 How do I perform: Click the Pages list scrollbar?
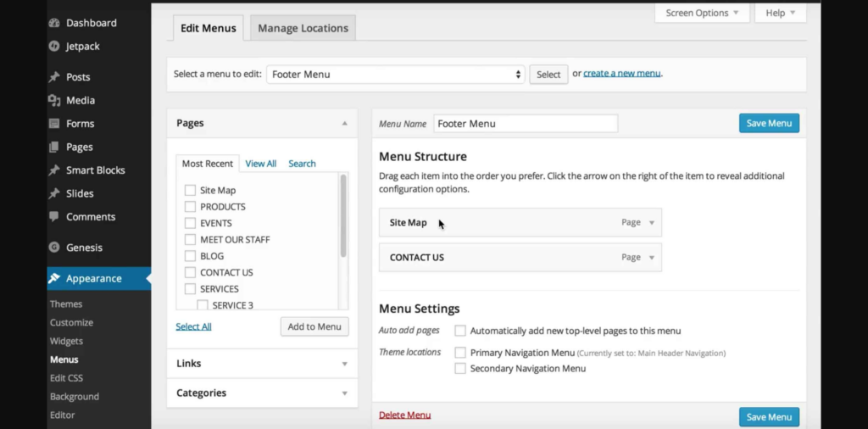tap(343, 215)
